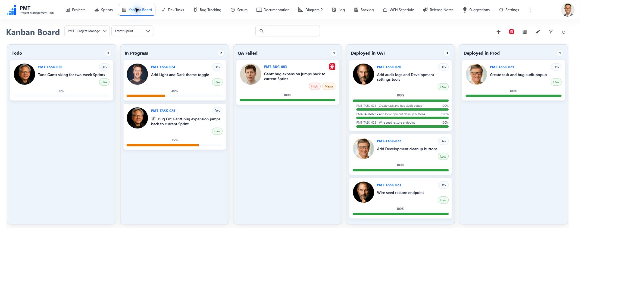This screenshot has width=644, height=298.
Task: Expand the PMT - Project Manage project dropdown
Action: click(x=87, y=31)
